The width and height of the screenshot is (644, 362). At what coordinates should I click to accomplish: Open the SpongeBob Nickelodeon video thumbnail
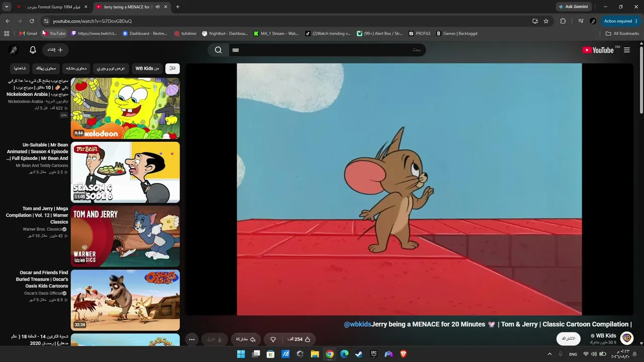[x=125, y=108]
